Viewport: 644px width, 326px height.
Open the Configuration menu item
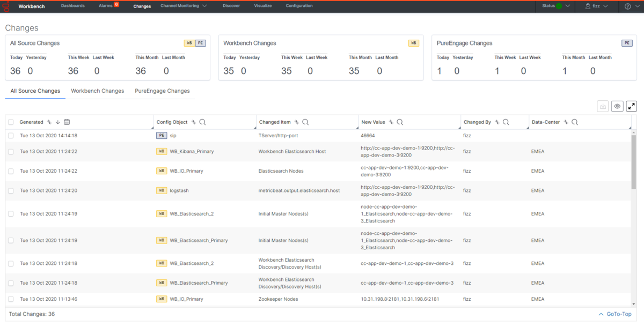click(x=299, y=6)
